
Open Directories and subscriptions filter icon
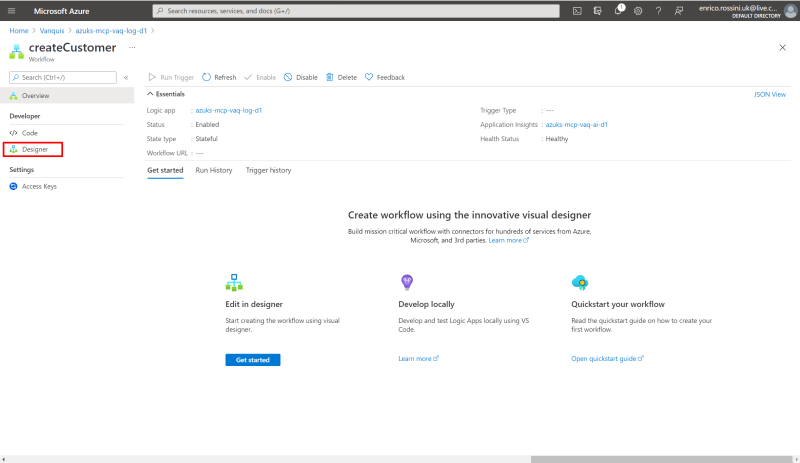pyautogui.click(x=597, y=11)
